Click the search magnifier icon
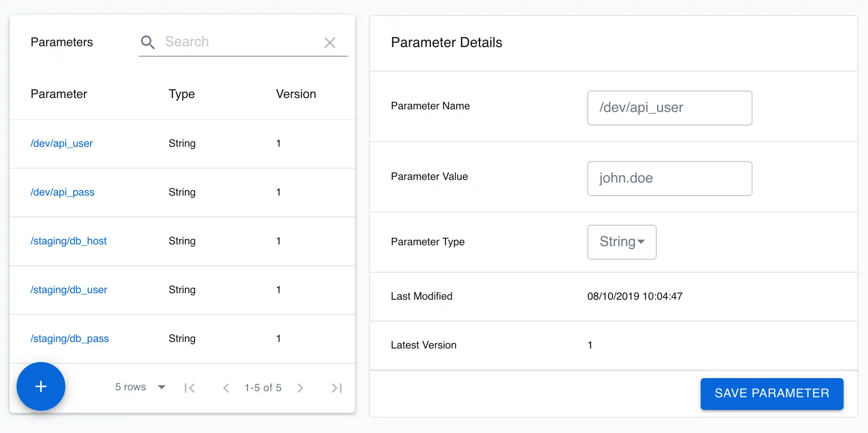Image resolution: width=868 pixels, height=433 pixels. [148, 42]
